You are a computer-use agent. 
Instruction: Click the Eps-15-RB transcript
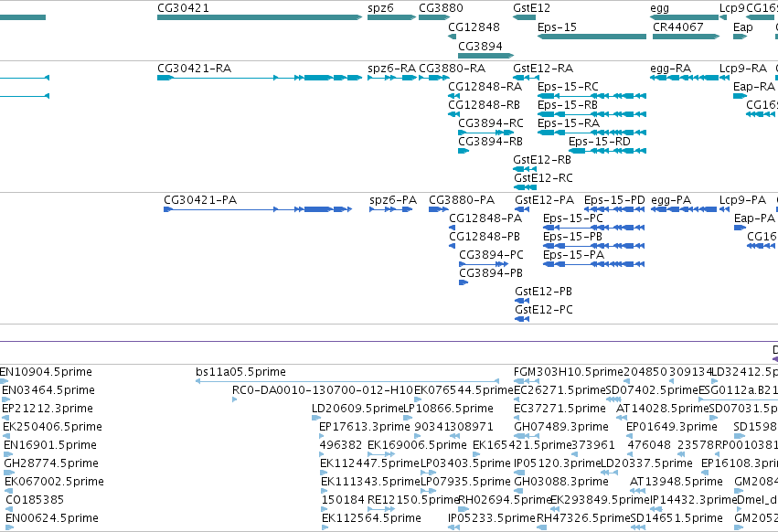tap(591, 114)
